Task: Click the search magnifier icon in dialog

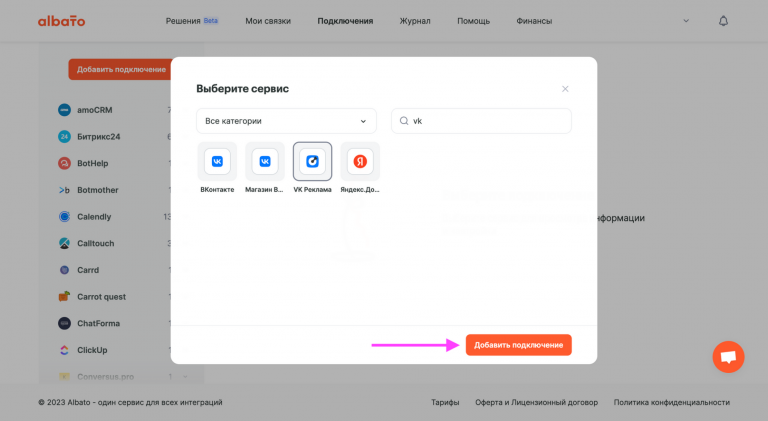Action: [404, 121]
